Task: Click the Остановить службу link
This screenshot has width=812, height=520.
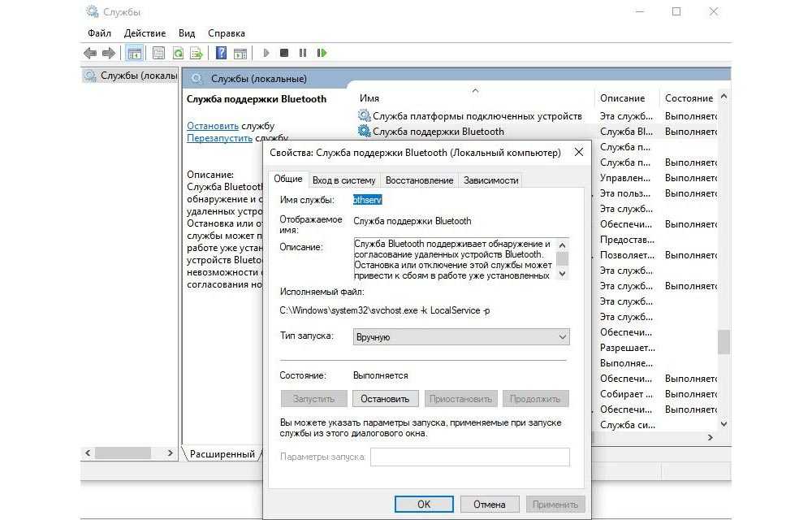Action: tap(213, 126)
